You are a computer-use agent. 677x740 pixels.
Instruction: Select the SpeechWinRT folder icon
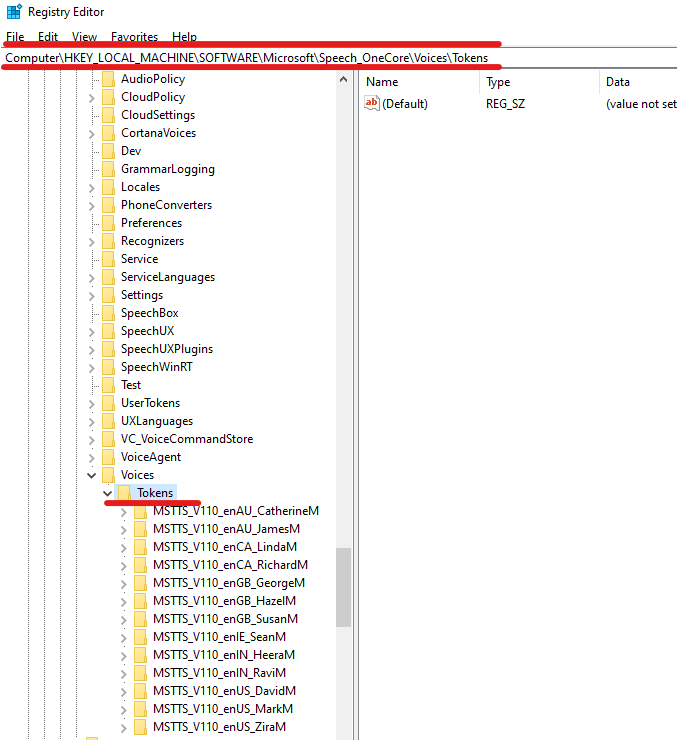109,367
